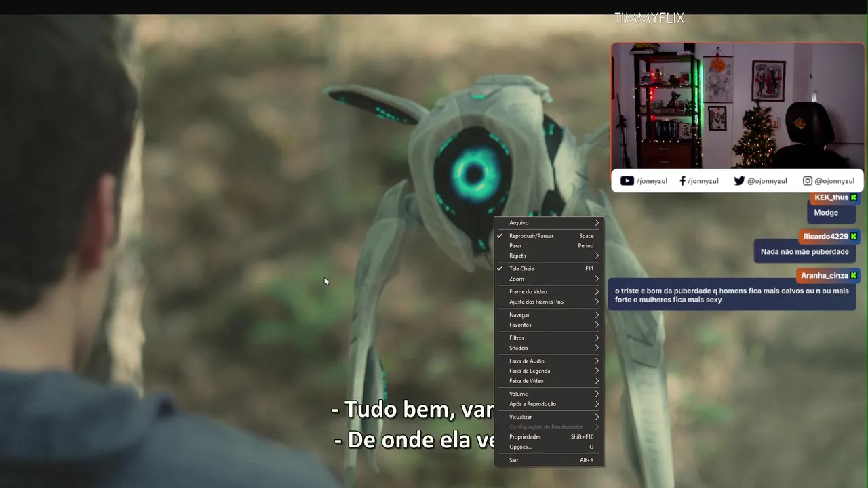The image size is (868, 488).
Task: Toggle Reproduzir/Pausar playback
Action: click(x=549, y=236)
